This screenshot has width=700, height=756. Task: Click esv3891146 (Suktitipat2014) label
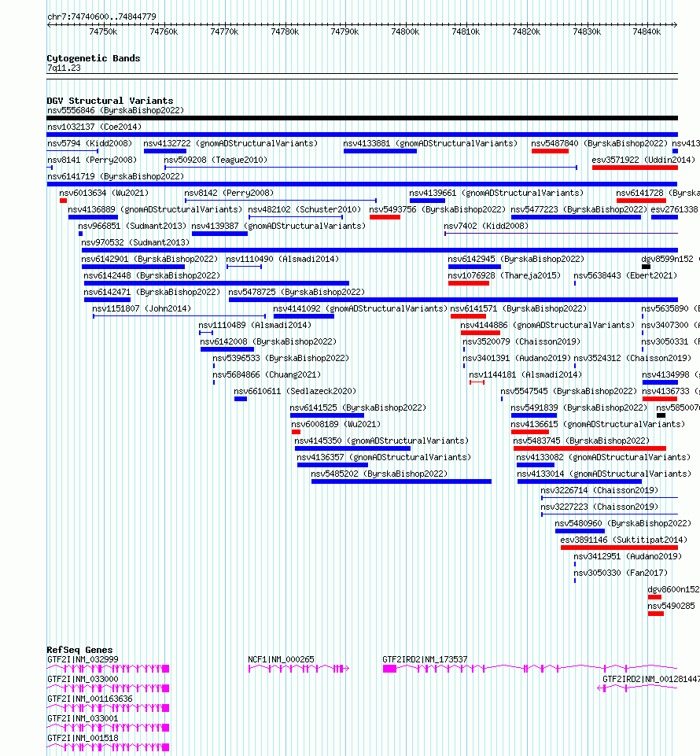(624, 540)
